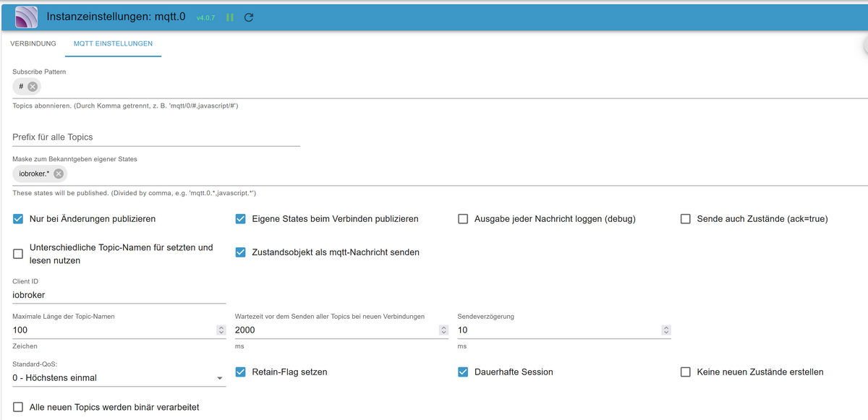Switch to the Verbindung tab

pyautogui.click(x=33, y=44)
